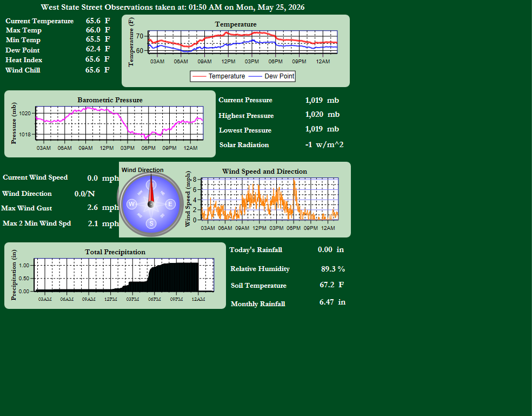This screenshot has width=532, height=416.
Task: Select the red Temperature legend entry
Action: tap(218, 76)
